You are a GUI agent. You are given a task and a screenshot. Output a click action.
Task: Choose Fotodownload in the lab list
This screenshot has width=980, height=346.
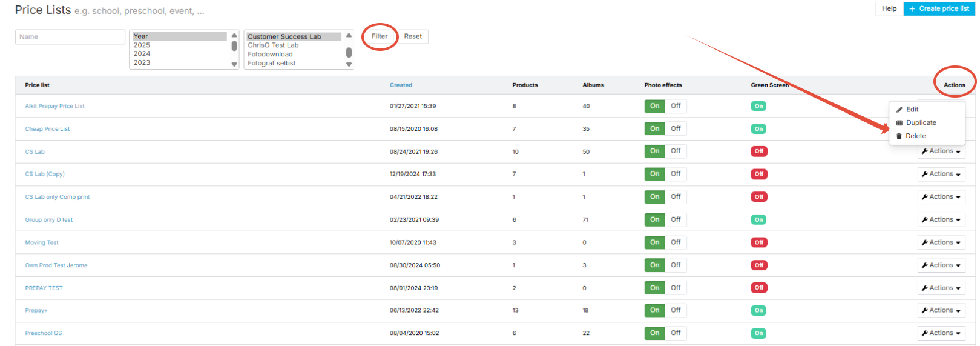pyautogui.click(x=270, y=55)
